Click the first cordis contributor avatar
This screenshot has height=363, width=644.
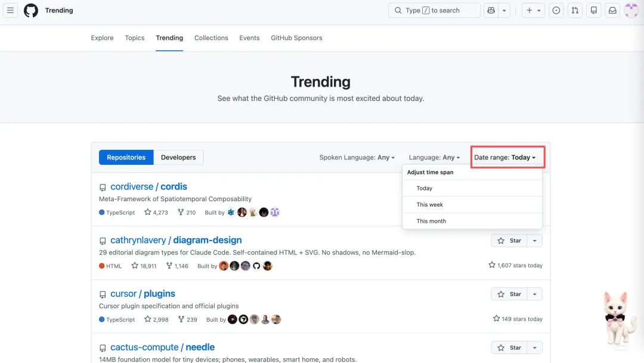pyautogui.click(x=231, y=212)
